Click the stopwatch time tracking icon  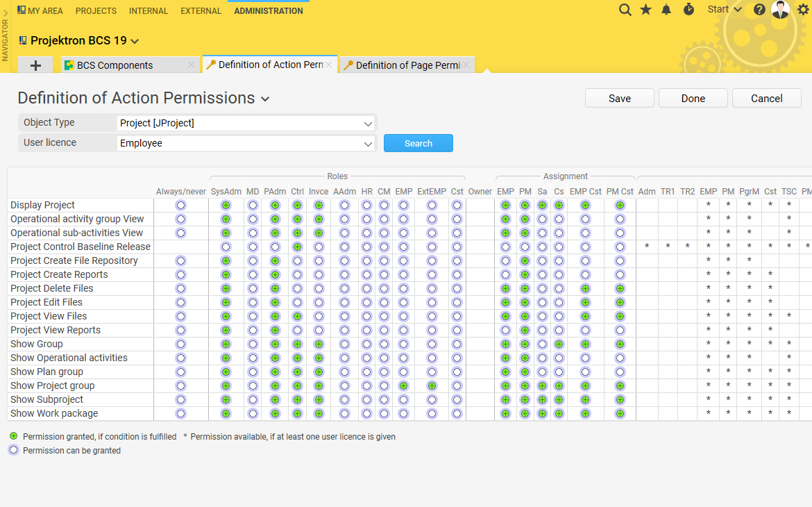point(688,10)
